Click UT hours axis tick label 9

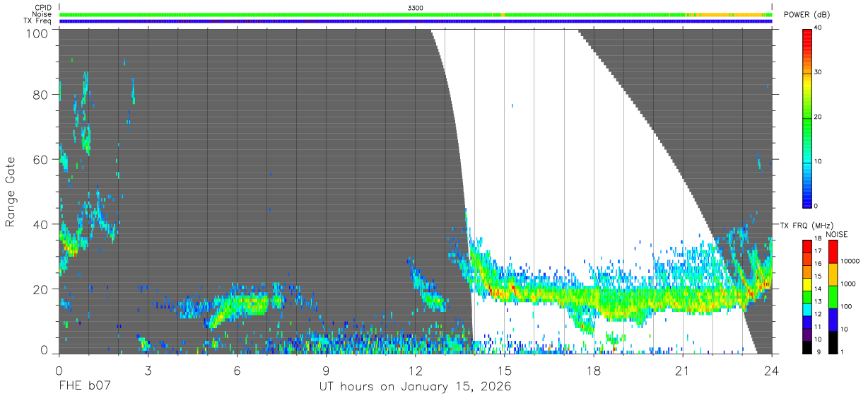click(x=326, y=371)
